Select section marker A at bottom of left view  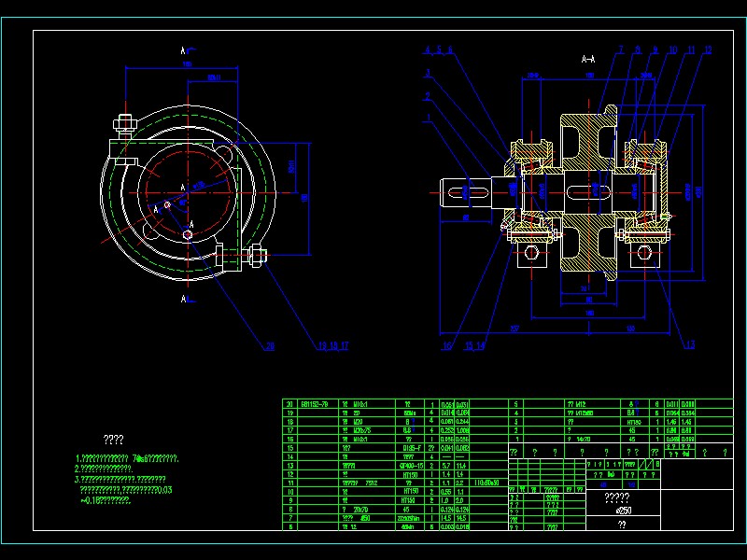tap(183, 299)
